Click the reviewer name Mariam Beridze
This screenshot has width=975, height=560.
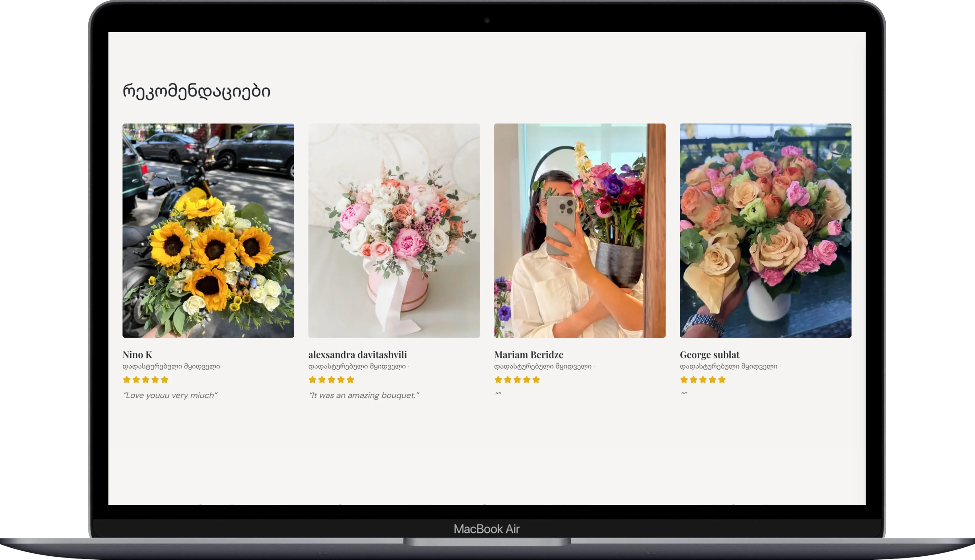point(529,355)
